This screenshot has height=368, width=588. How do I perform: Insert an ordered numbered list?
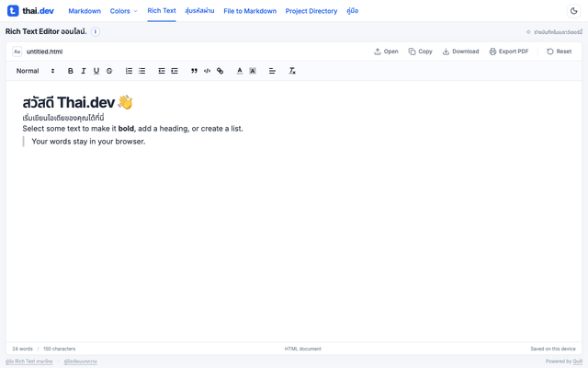coord(129,71)
